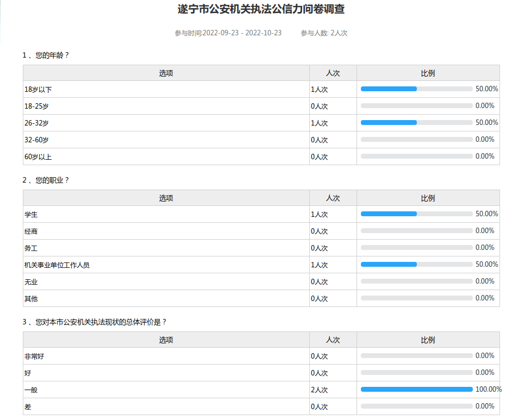Click the 比例 header in occupation table
506x420 pixels.
(428, 198)
